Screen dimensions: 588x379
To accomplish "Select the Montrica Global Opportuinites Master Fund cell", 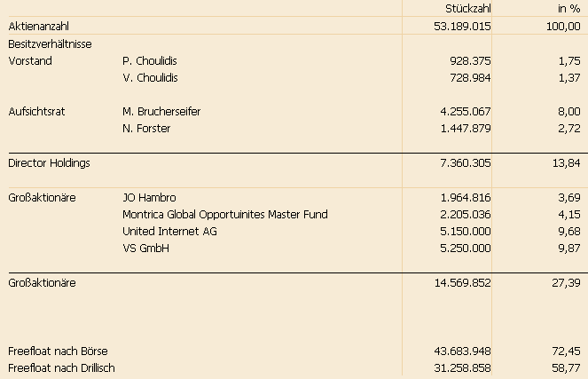I will coord(224,214).
